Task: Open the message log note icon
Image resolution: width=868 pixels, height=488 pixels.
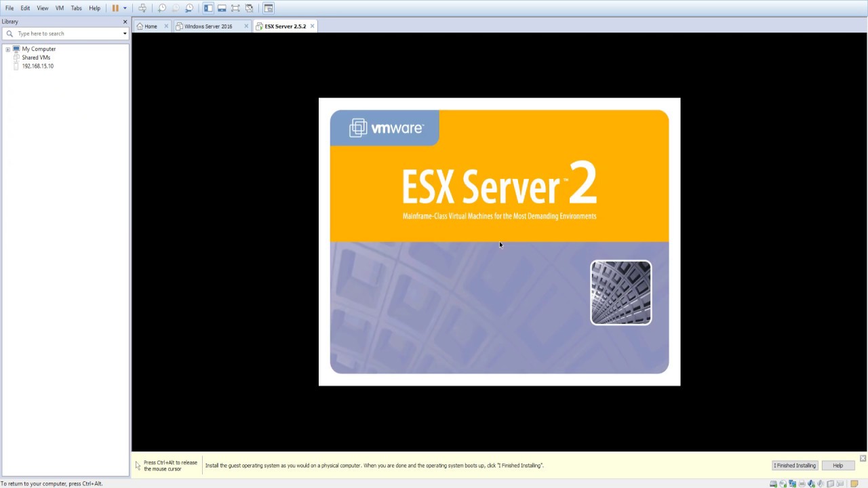Action: (854, 484)
